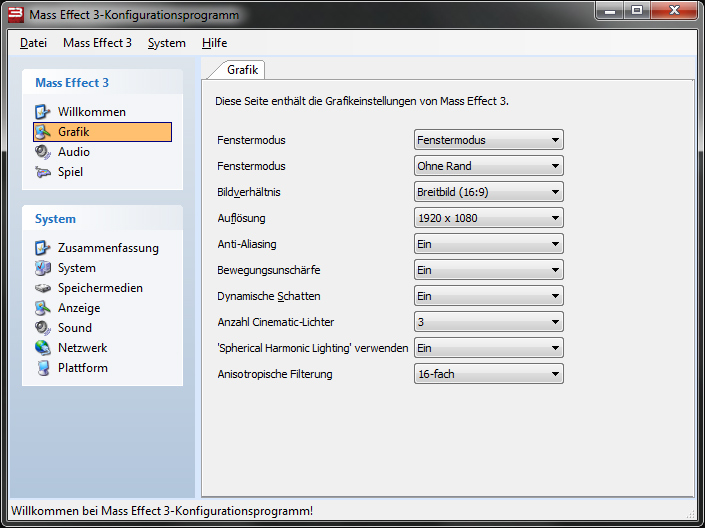Click the Auflösung label
705x528 pixels.
241,218
